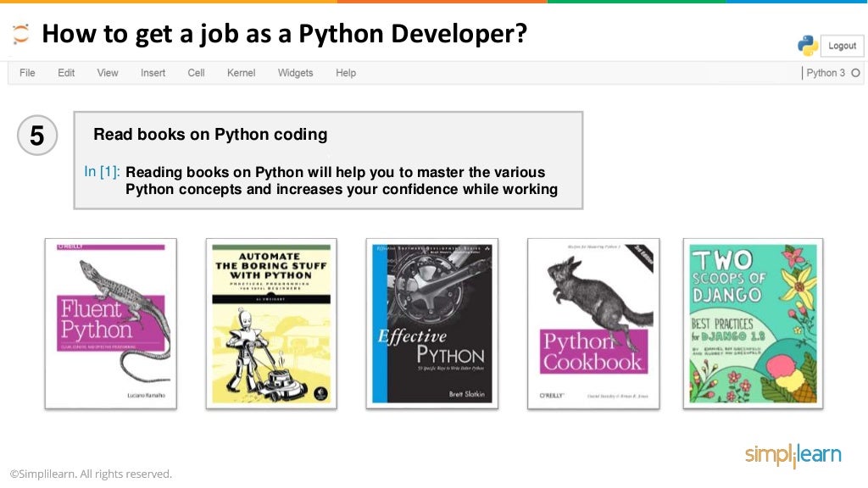
Task: Click the Logout button
Action: pos(842,46)
